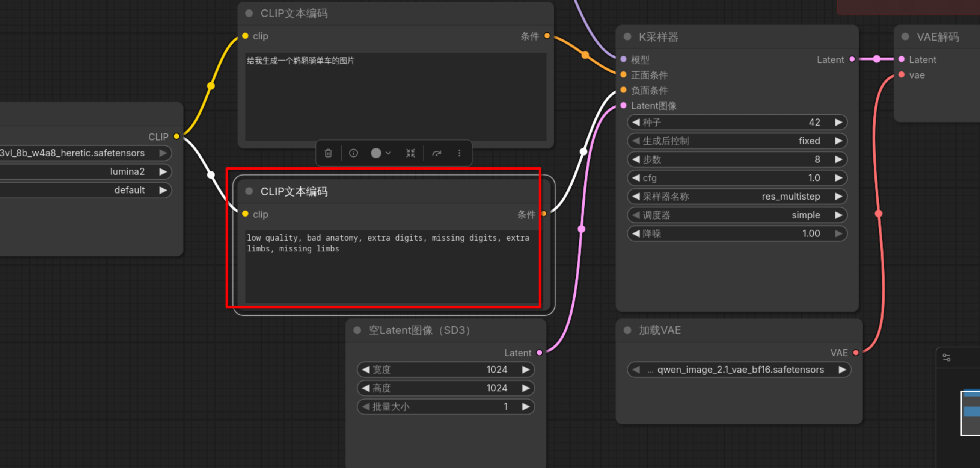Open the qwen_image VAE file selector

[x=739, y=370]
